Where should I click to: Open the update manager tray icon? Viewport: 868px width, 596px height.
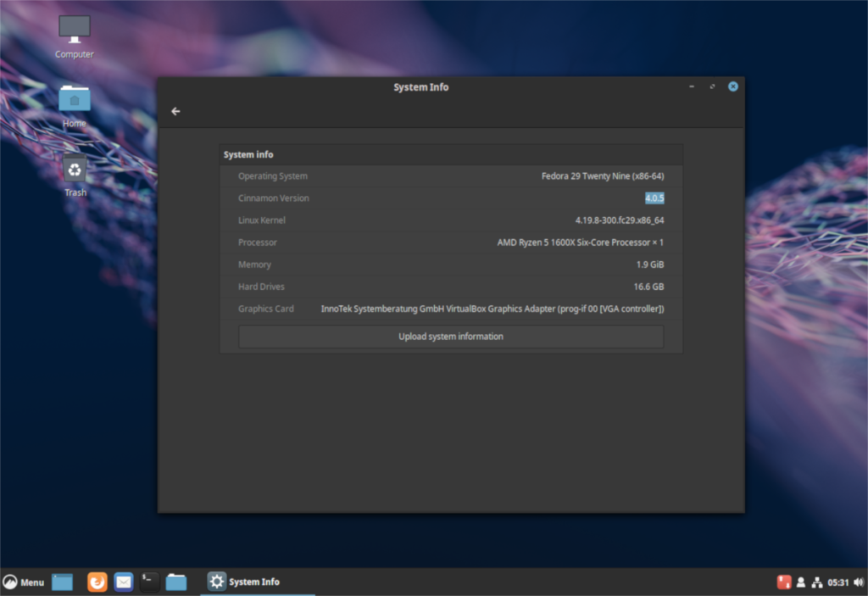tap(783, 582)
